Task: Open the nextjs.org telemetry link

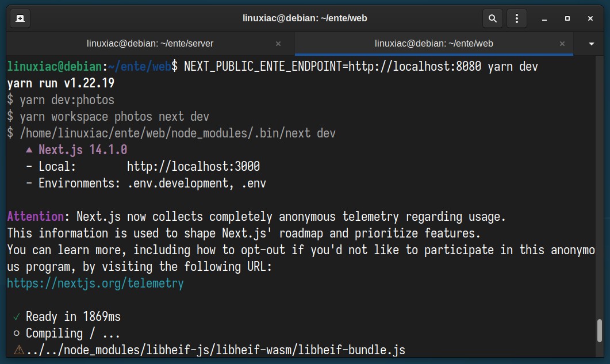Action: point(95,283)
